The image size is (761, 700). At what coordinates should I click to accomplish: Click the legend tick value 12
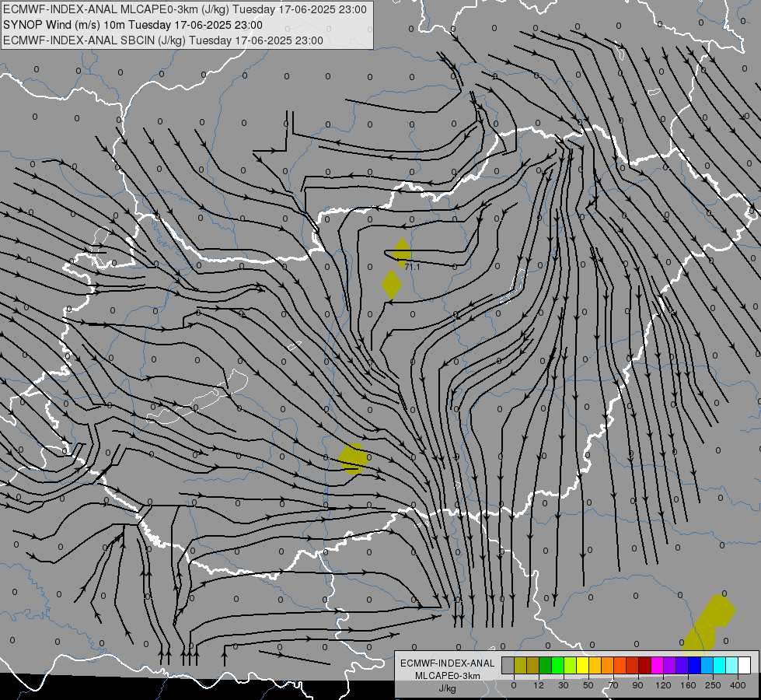[x=539, y=685]
